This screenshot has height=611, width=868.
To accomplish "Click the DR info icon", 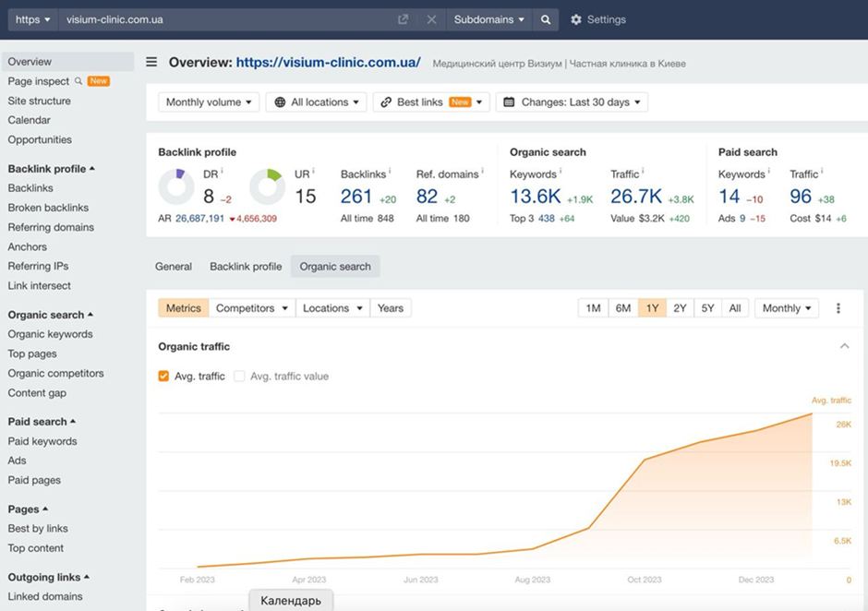I will pyautogui.click(x=223, y=172).
